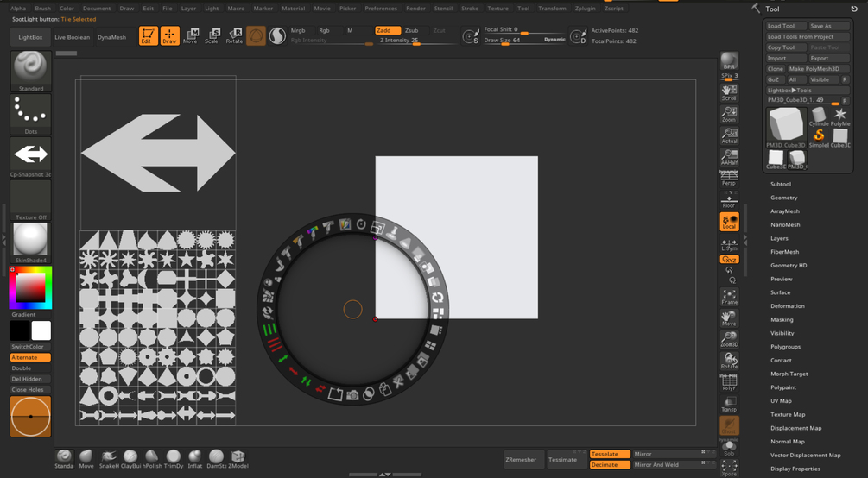Select the Move transform icon

coord(190,36)
